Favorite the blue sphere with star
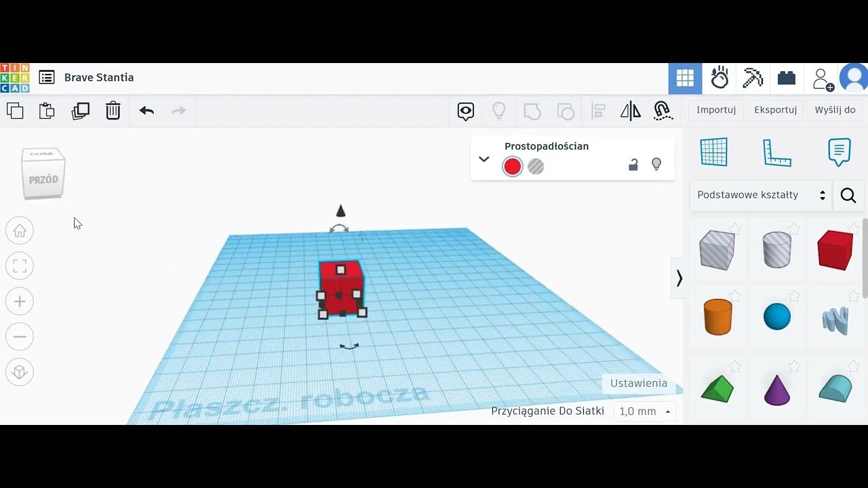 click(795, 297)
